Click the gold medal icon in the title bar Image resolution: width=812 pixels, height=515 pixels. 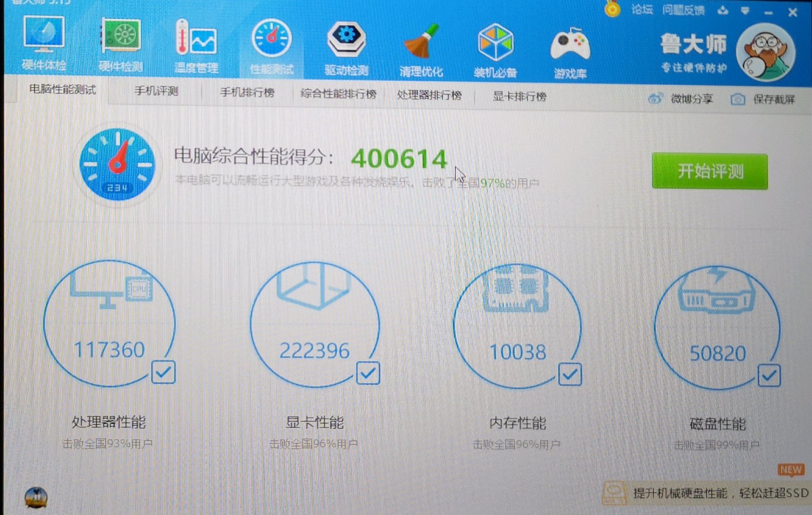[x=612, y=9]
